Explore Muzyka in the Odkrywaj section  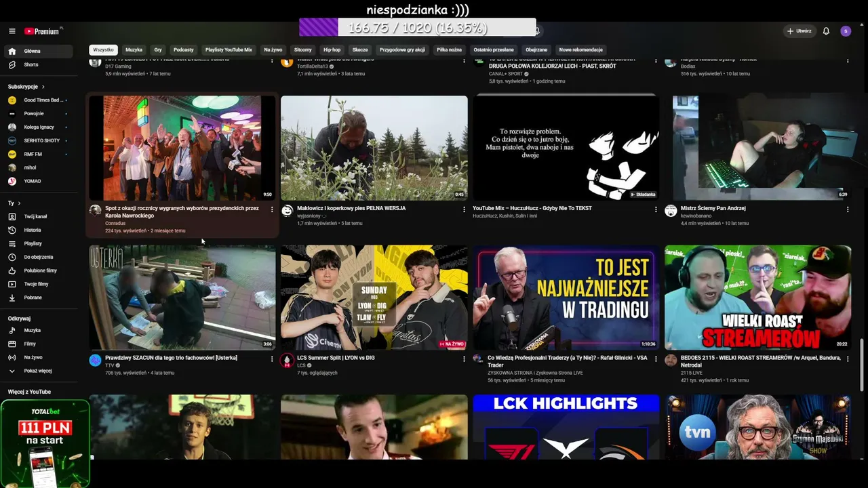point(37,331)
